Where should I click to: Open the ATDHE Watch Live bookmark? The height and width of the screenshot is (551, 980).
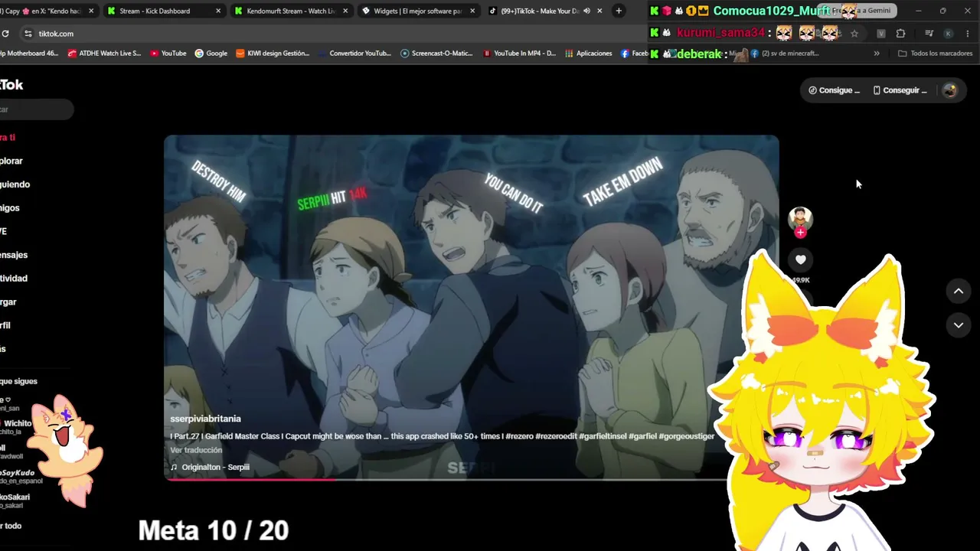click(x=104, y=54)
